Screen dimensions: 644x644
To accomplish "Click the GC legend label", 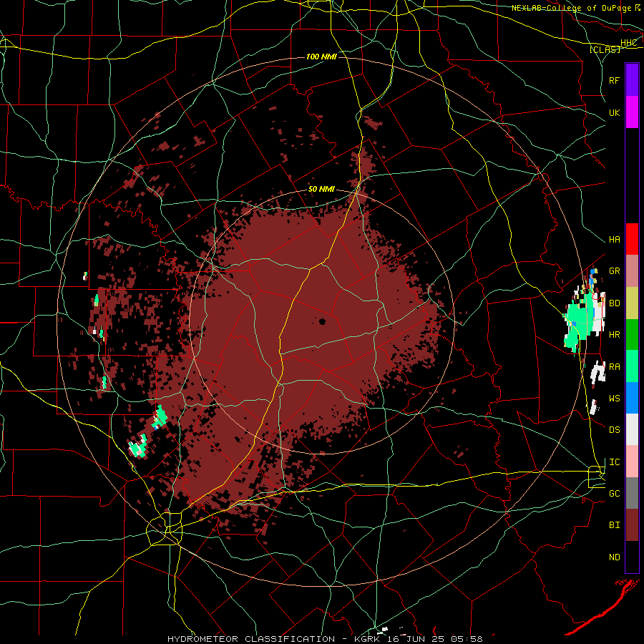I will coord(614,494).
